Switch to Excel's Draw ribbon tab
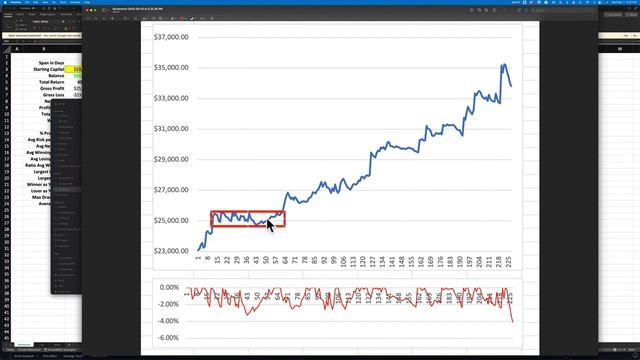This screenshot has height=360, width=640. [x=32, y=14]
